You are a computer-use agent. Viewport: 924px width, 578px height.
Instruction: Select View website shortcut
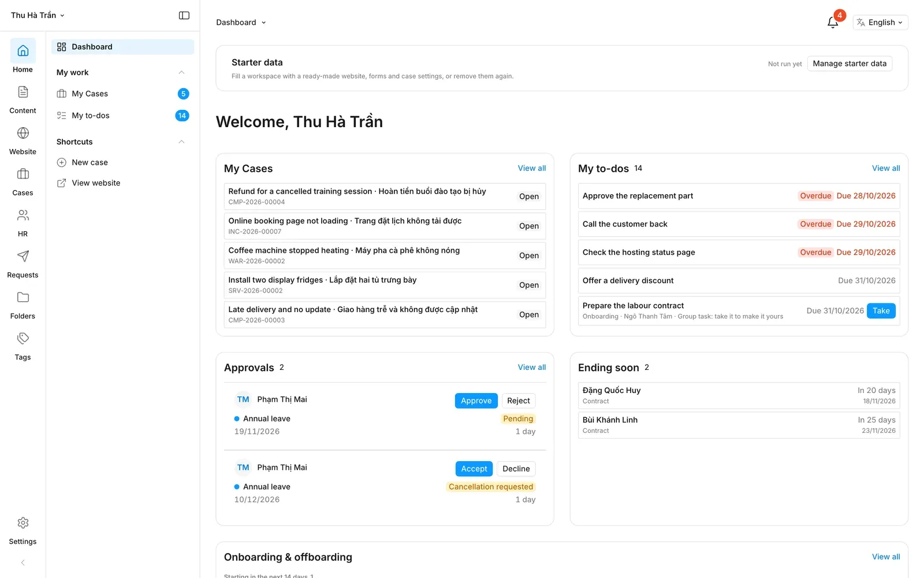pyautogui.click(x=122, y=183)
